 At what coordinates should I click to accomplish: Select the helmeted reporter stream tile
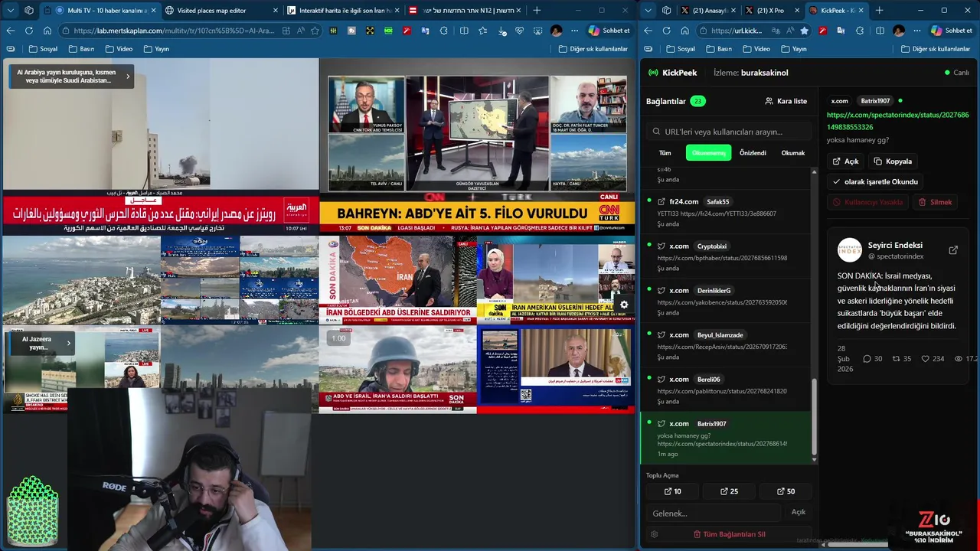397,370
